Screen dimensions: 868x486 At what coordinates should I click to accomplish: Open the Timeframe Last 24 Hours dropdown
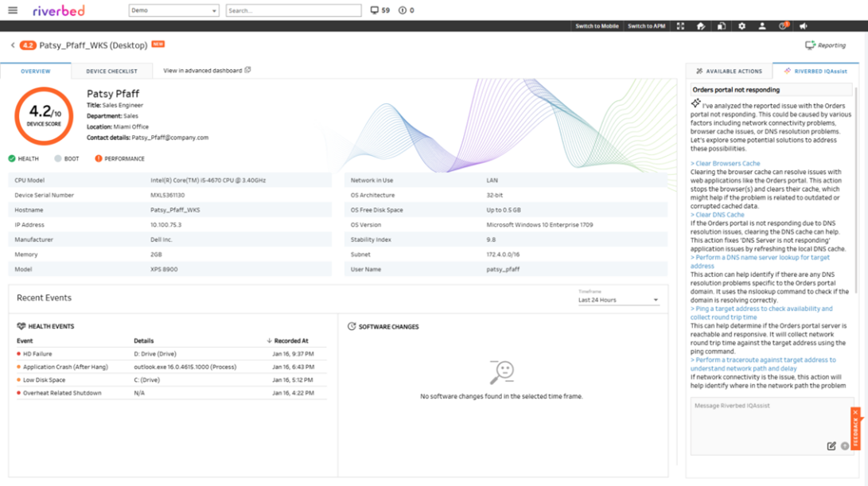click(x=618, y=299)
